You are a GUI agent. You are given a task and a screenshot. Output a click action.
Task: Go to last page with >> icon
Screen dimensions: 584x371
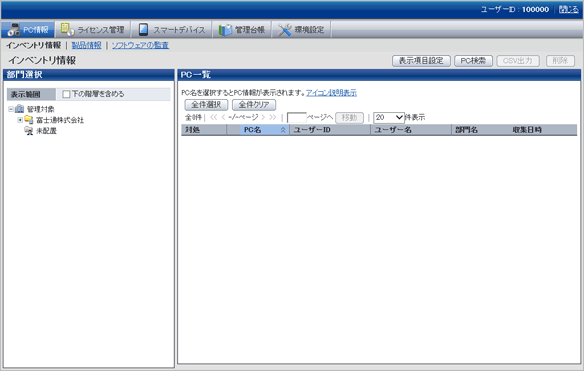(273, 117)
